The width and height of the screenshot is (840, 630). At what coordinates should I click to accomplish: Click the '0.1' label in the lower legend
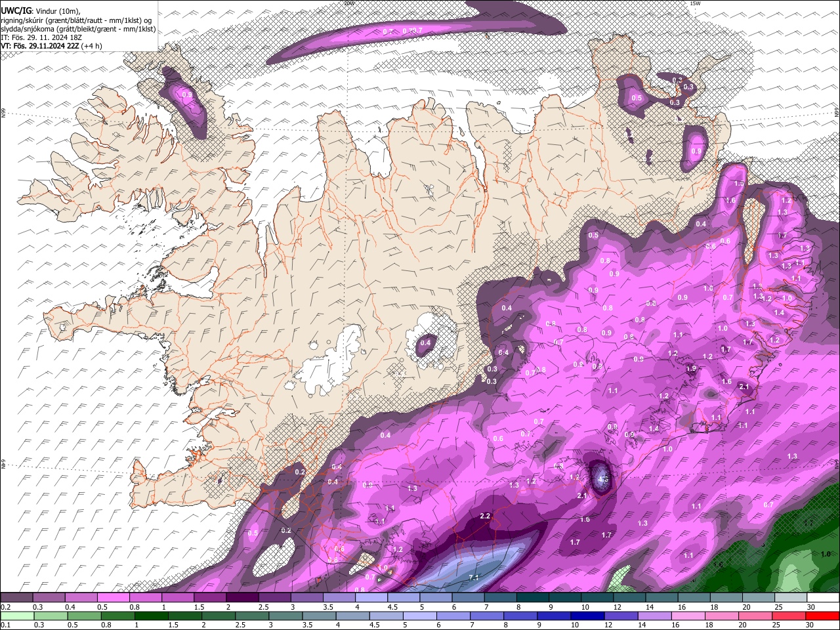pos(5,625)
